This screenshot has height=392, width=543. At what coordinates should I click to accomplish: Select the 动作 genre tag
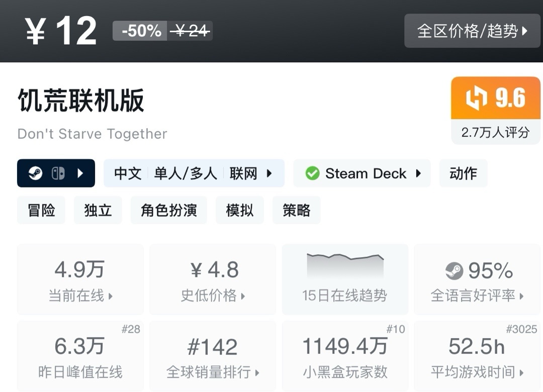(463, 173)
